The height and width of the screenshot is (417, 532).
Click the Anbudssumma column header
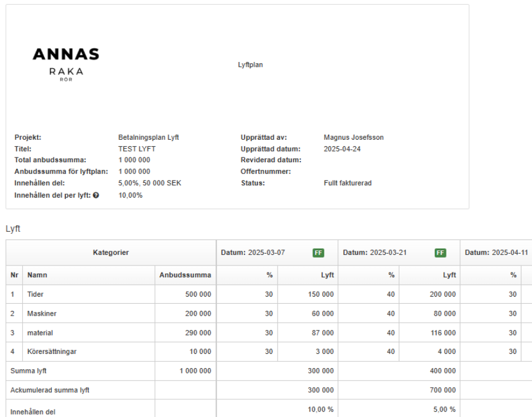tap(185, 275)
